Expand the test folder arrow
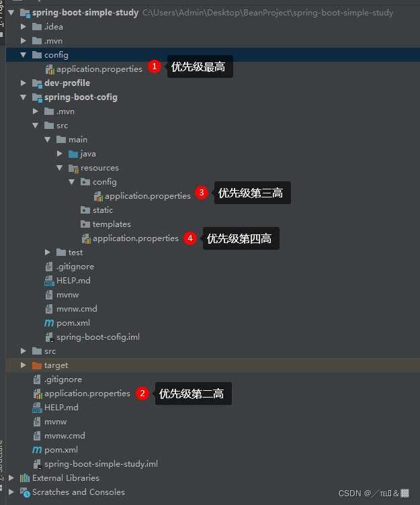Image resolution: width=420 pixels, height=505 pixels. (x=48, y=252)
